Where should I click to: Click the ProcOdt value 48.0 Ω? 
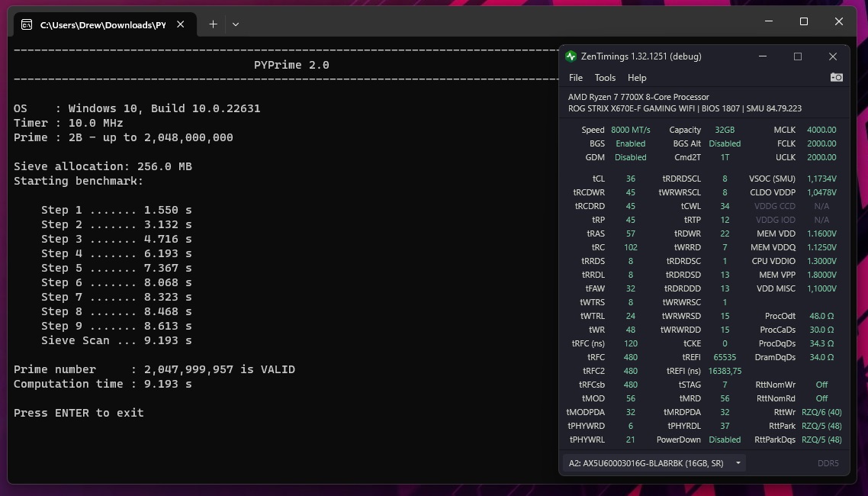(x=821, y=316)
